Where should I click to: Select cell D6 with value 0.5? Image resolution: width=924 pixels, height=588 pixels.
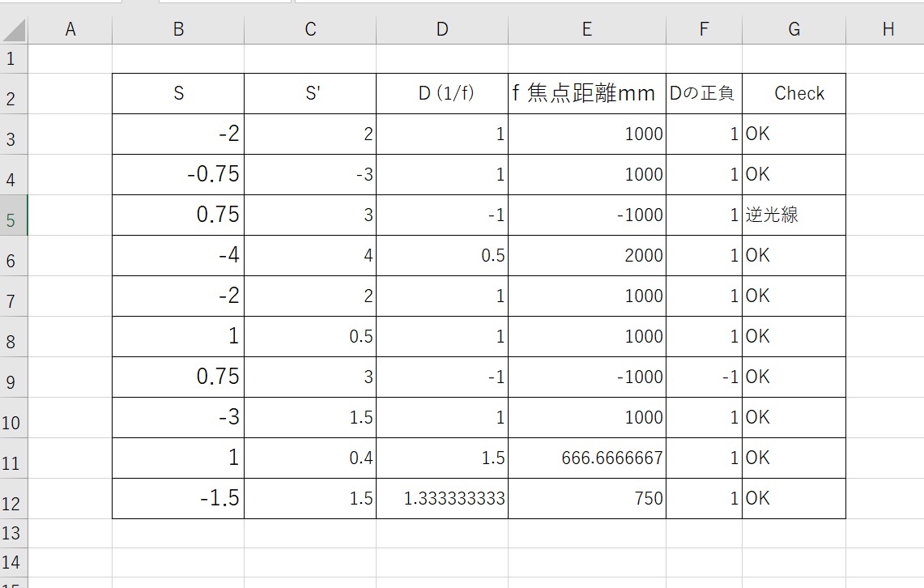pos(442,256)
